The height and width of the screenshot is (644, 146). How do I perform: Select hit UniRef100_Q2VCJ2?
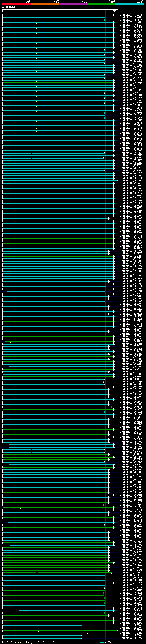click(x=131, y=30)
